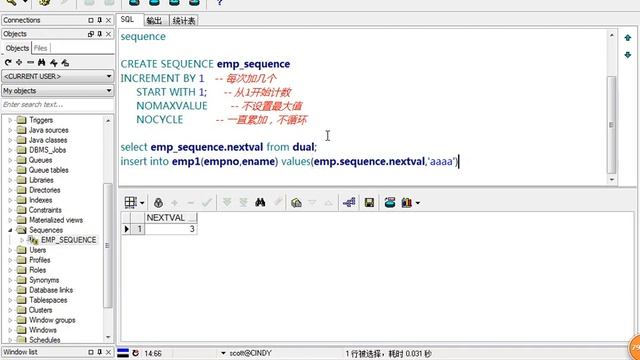
Task: Click the SQL editor scrollbar down arrow
Action: coord(611,180)
